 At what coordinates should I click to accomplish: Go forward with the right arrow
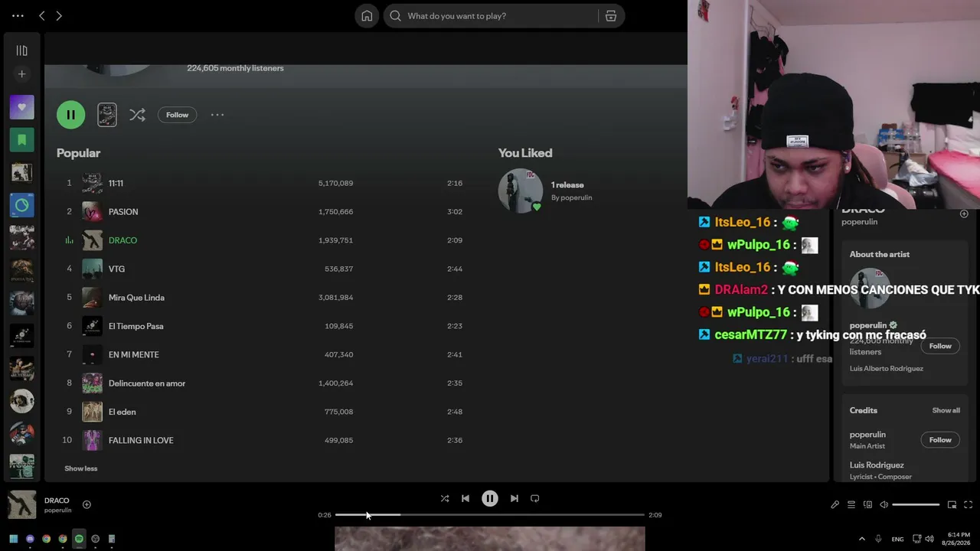[x=59, y=16]
